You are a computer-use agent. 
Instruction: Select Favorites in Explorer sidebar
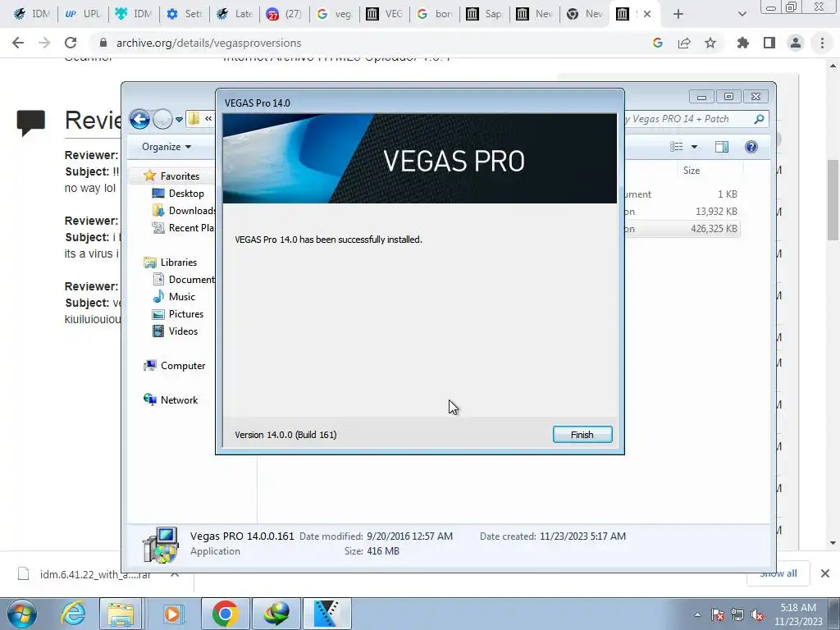coord(172,176)
